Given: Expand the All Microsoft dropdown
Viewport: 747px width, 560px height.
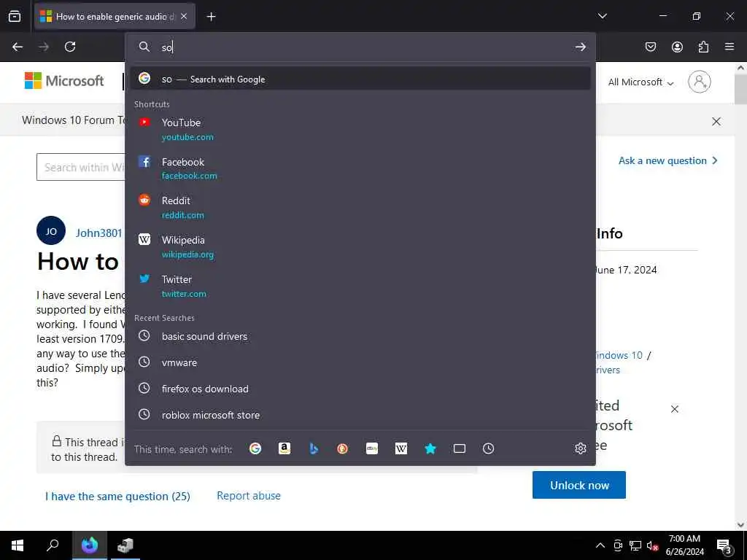Looking at the screenshot, I should (640, 82).
